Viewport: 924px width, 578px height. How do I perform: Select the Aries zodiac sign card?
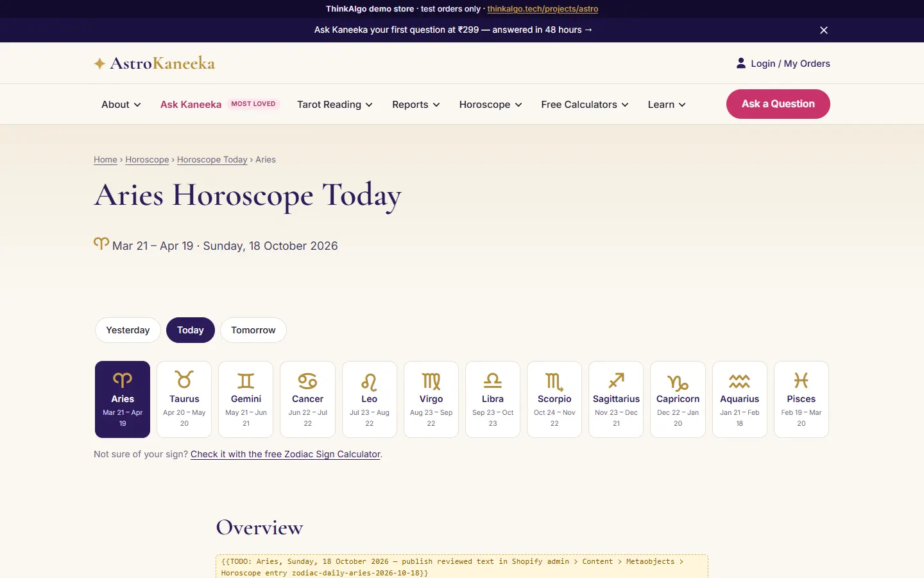123,399
